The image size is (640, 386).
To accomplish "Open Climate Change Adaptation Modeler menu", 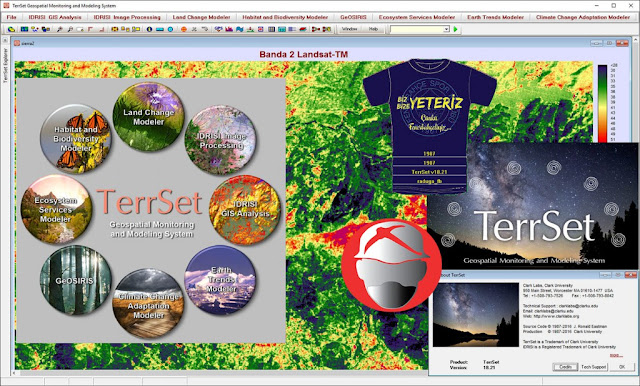I will [x=583, y=17].
